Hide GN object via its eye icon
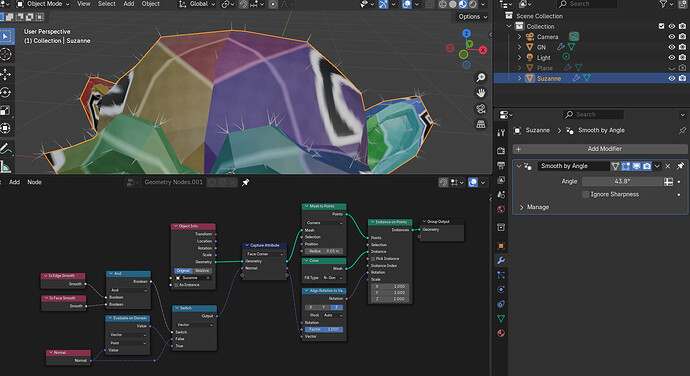690x376 pixels. tap(672, 47)
